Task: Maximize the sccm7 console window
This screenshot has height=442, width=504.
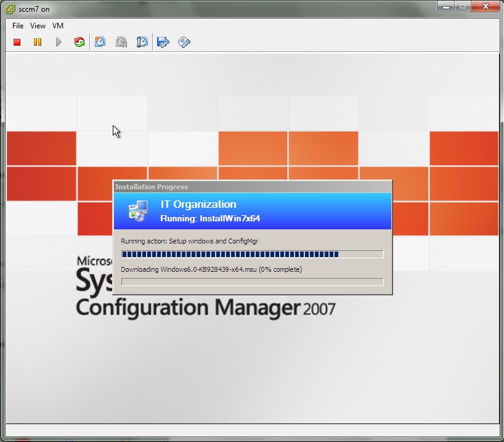Action: coord(463,7)
